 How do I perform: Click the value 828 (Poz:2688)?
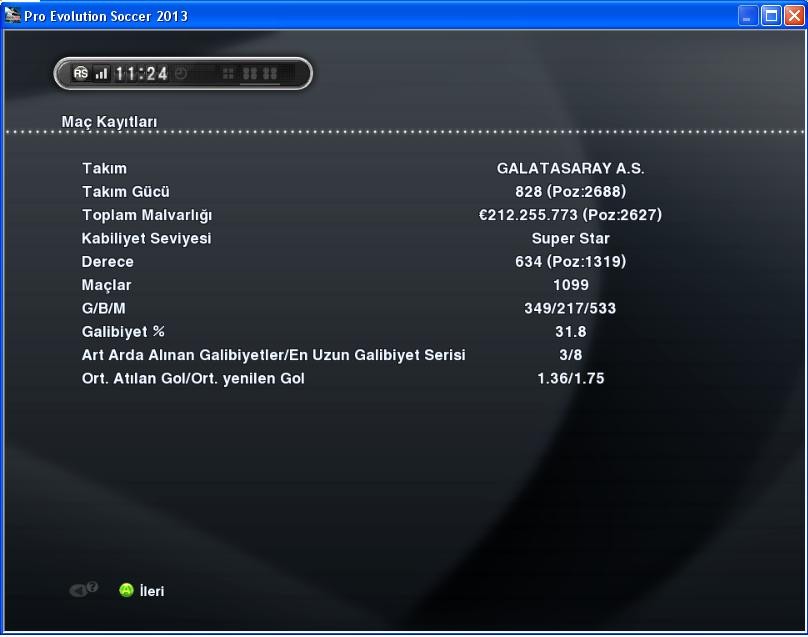(x=570, y=192)
